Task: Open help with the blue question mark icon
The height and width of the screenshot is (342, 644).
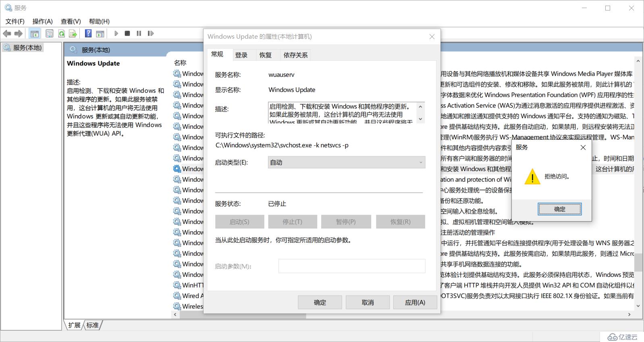Action: [x=88, y=33]
